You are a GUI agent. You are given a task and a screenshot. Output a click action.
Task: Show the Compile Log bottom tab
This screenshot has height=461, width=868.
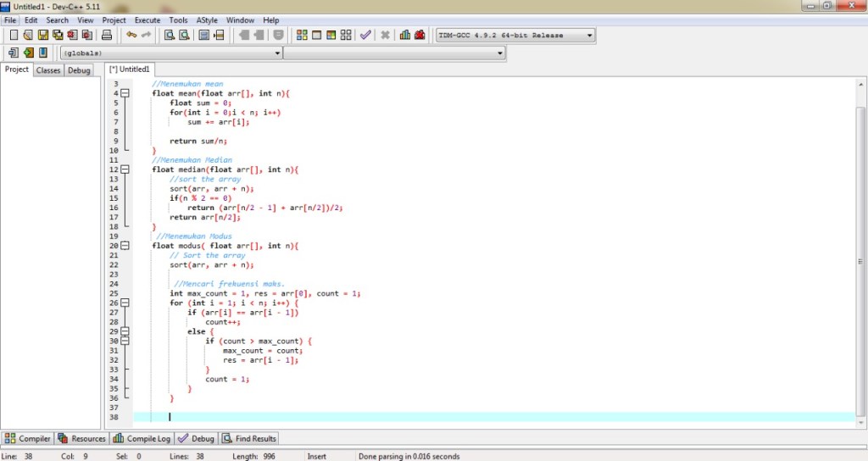coord(142,439)
